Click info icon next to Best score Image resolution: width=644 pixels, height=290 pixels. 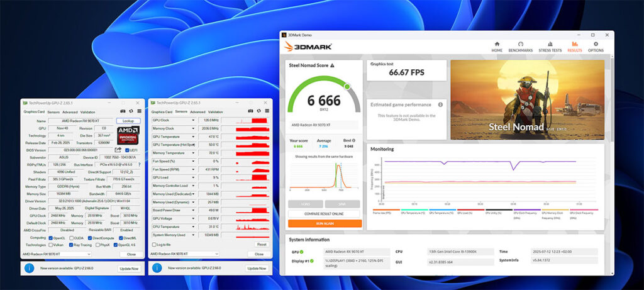[353, 140]
